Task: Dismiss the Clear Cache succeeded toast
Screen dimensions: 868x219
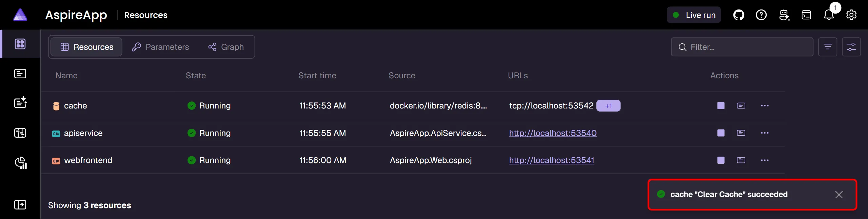Action: (839, 195)
